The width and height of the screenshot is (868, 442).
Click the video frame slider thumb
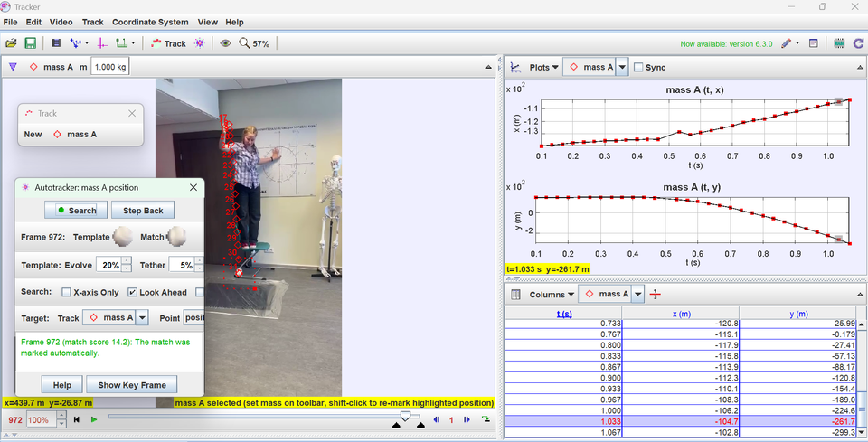(406, 416)
